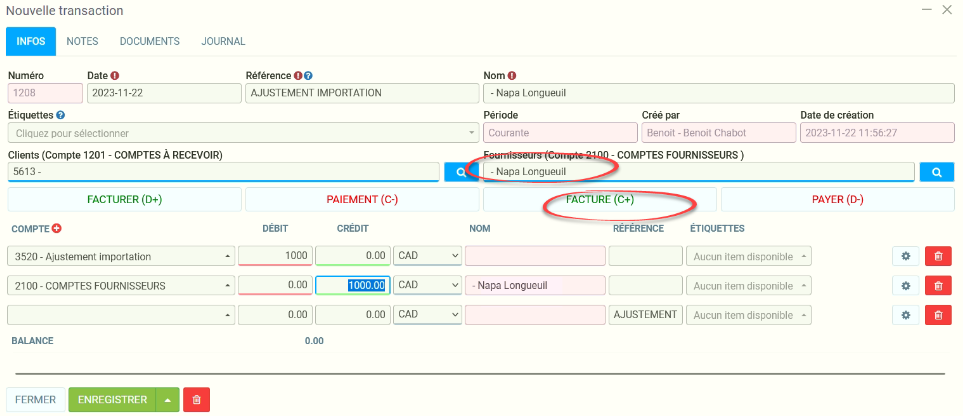
Task: Open the Étiquettes 'Cliquez pour sélectionner' dropdown
Action: coord(243,133)
